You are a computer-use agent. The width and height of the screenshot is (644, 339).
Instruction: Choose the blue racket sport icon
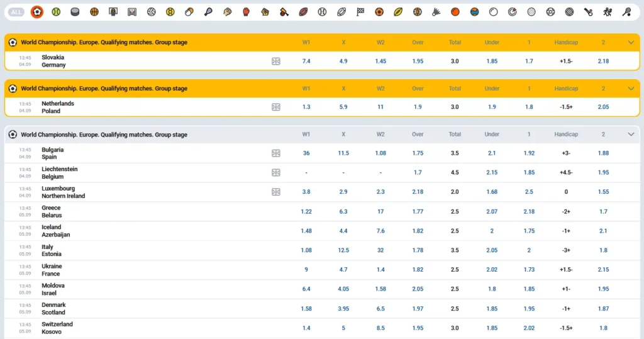208,12
